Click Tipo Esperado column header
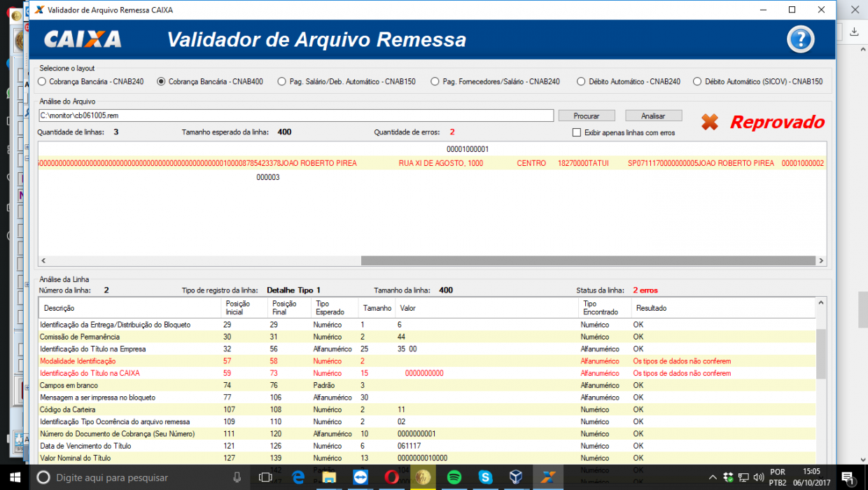This screenshot has height=490, width=868. click(x=335, y=308)
